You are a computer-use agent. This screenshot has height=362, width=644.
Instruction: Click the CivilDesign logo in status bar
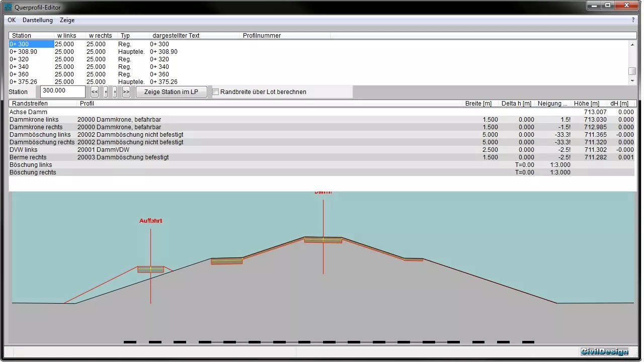pos(604,351)
